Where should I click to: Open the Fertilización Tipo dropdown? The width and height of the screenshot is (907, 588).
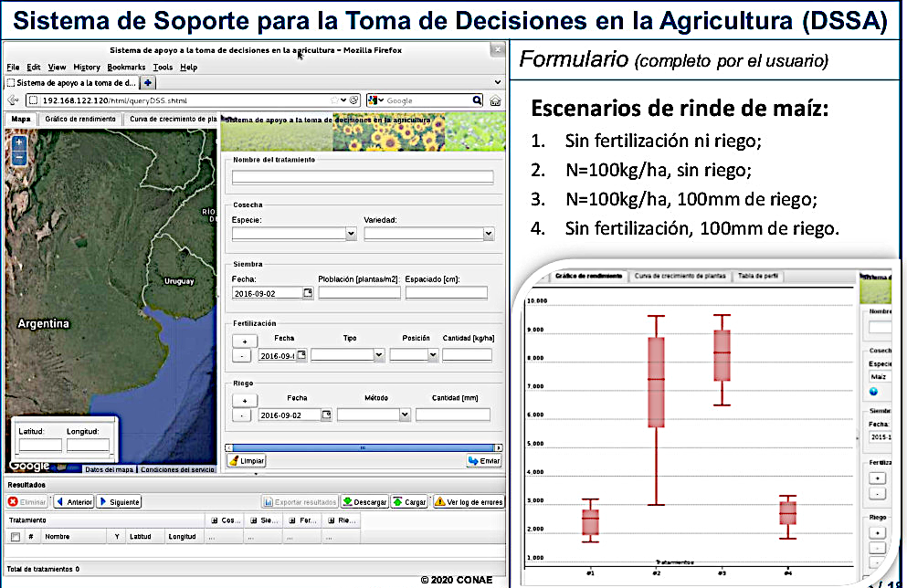pos(378,355)
